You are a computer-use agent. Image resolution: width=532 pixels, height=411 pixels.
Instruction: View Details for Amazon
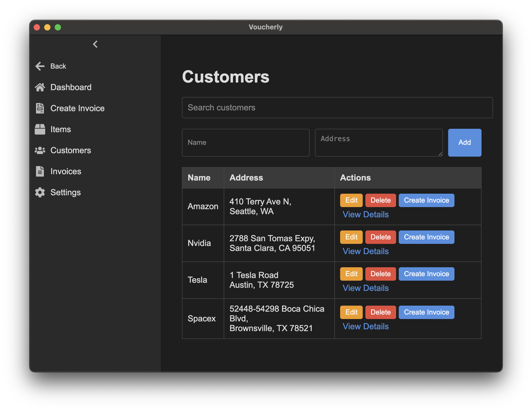click(x=366, y=214)
